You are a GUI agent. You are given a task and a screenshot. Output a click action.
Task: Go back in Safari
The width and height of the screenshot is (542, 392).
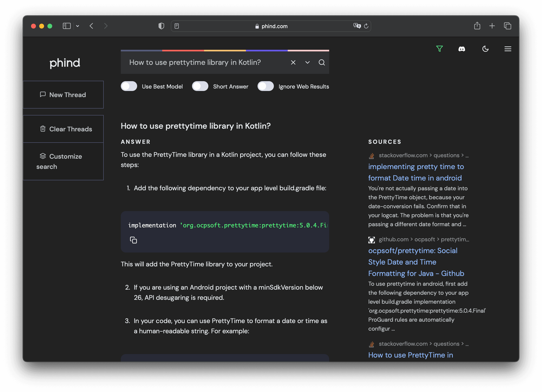coord(92,26)
